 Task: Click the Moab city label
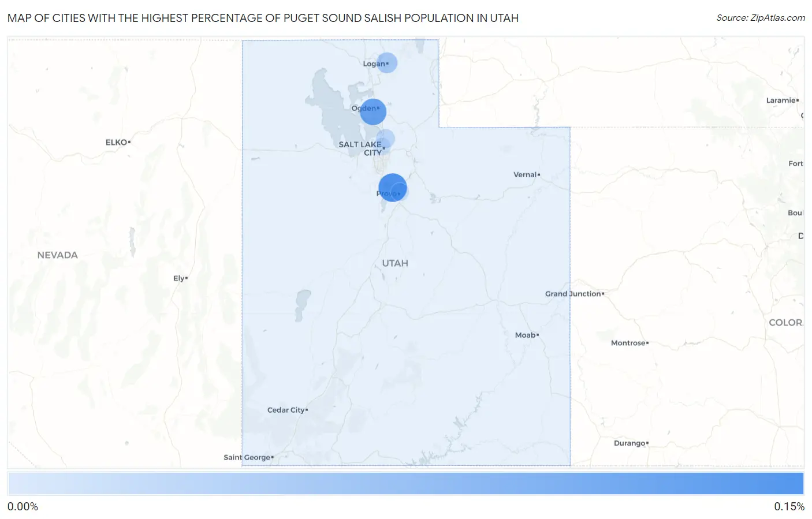pos(526,335)
